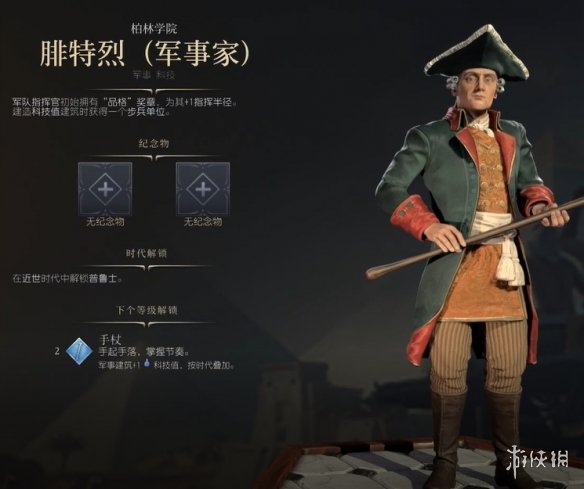
Task: Open the 纪念物 section header
Action: (x=154, y=143)
